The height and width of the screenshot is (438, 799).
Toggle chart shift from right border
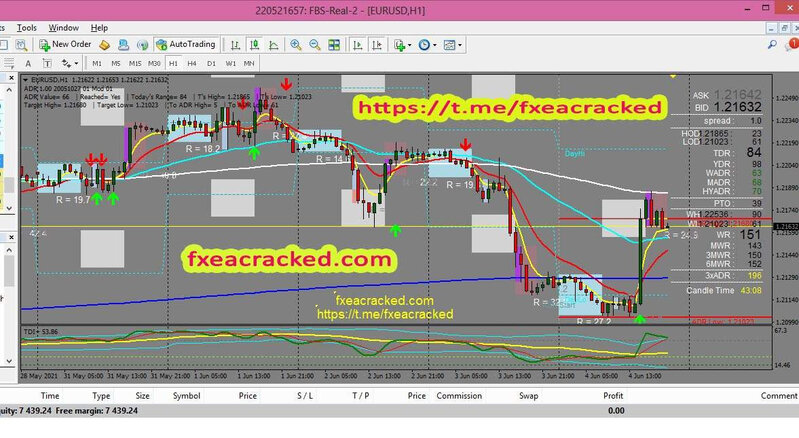(x=377, y=45)
